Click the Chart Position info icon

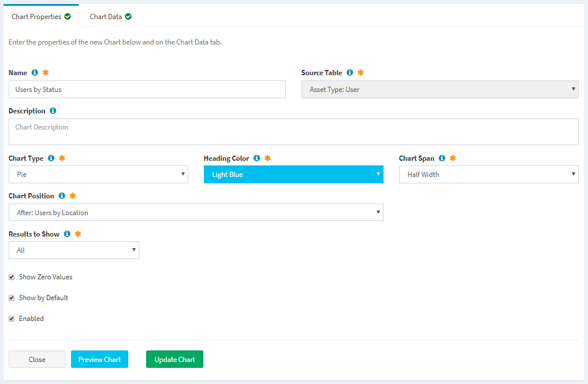click(62, 196)
